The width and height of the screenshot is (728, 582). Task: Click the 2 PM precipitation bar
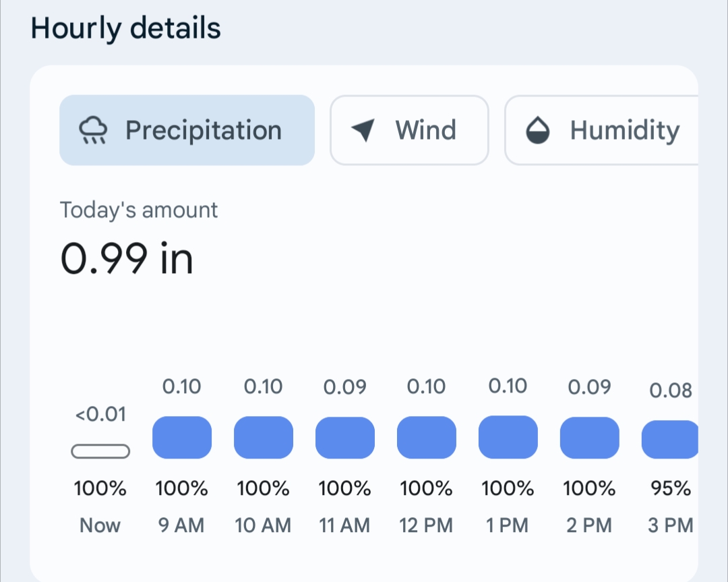590,438
